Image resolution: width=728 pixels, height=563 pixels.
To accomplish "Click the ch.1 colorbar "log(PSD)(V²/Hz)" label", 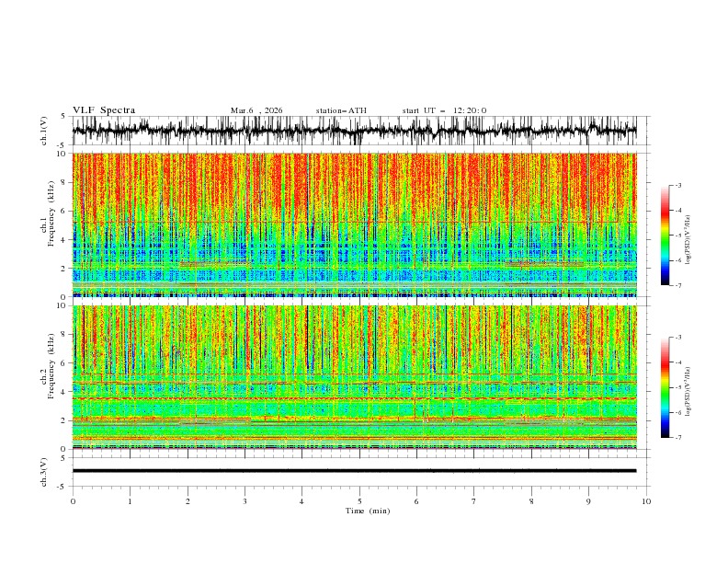I will coord(688,240).
